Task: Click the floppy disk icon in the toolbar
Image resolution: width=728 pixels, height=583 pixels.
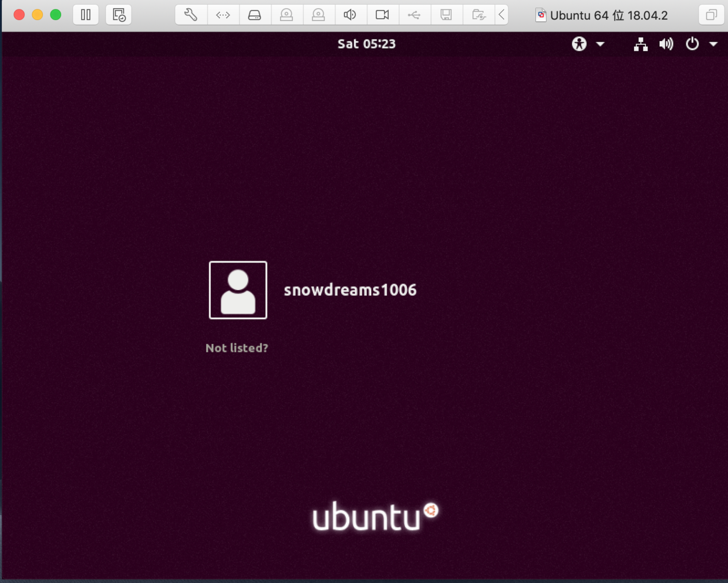Action: [446, 15]
